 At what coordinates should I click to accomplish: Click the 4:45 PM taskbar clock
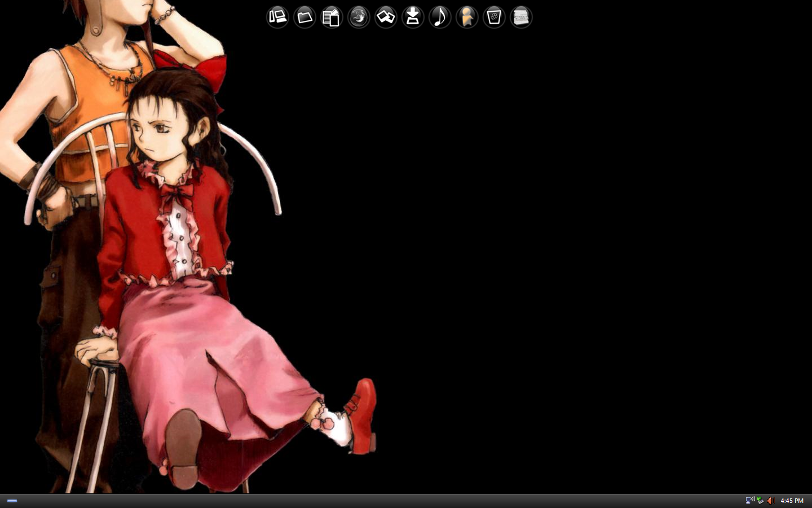click(792, 501)
